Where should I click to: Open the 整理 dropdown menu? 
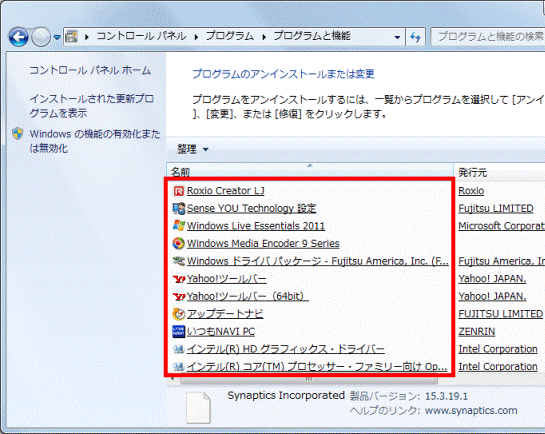(x=193, y=149)
